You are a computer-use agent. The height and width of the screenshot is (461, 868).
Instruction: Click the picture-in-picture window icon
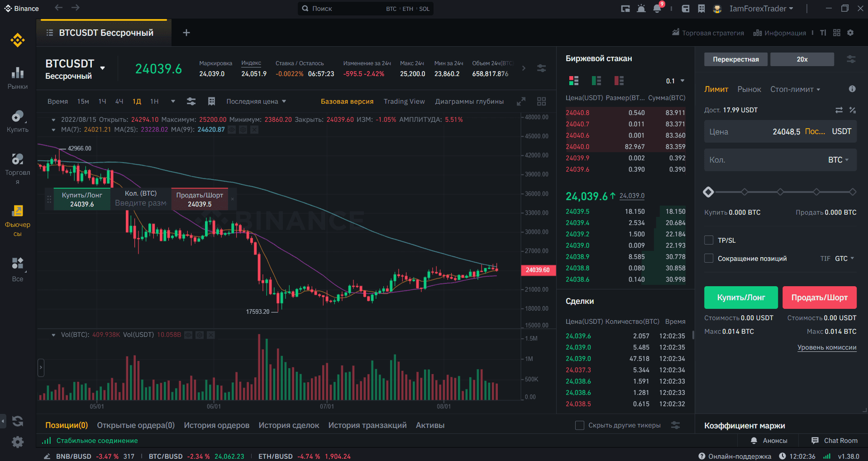click(625, 8)
